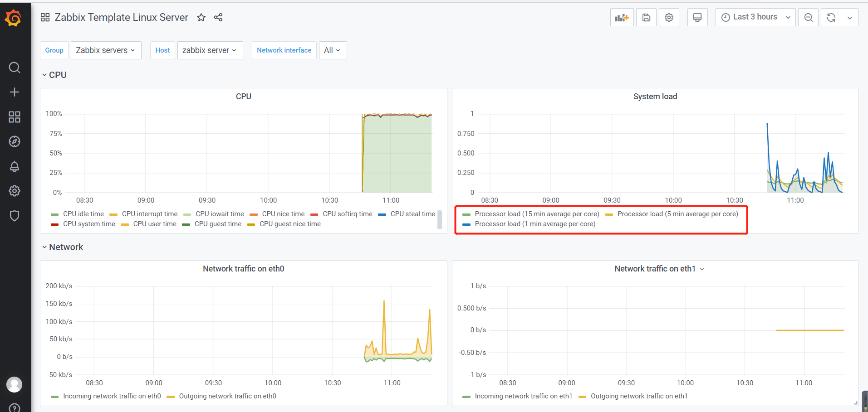Click the CPU legend scrollbar
Viewport: 868px width, 412px height.
point(440,219)
